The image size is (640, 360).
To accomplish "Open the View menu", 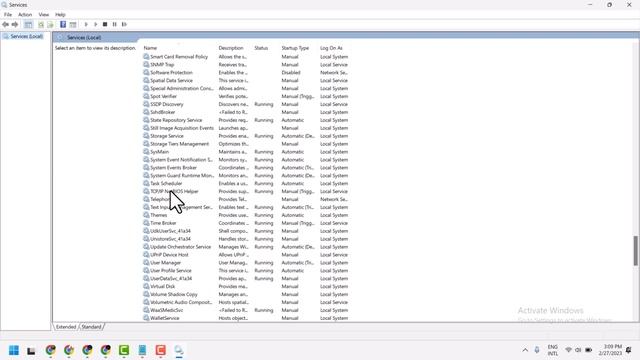I will (x=44, y=15).
